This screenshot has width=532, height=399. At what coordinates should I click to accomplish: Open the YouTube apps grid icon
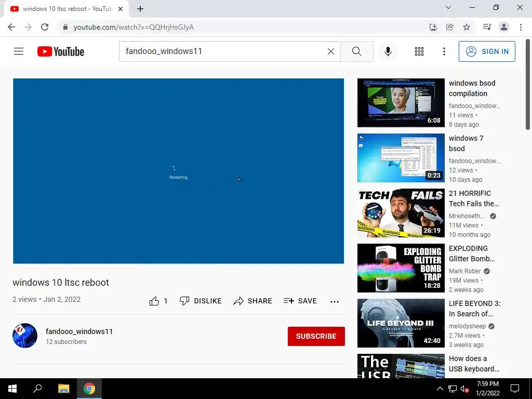[419, 51]
